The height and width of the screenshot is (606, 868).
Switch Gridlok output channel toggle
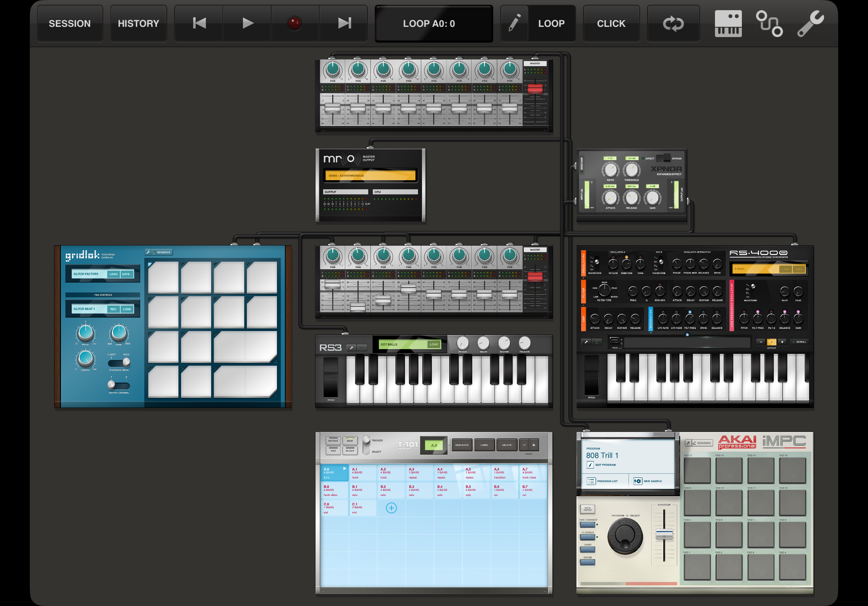[119, 385]
